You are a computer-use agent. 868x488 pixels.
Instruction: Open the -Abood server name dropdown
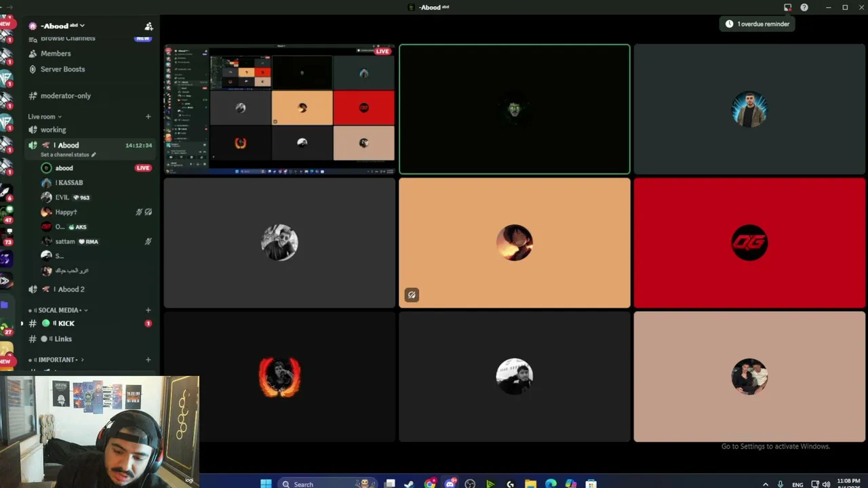tap(62, 26)
